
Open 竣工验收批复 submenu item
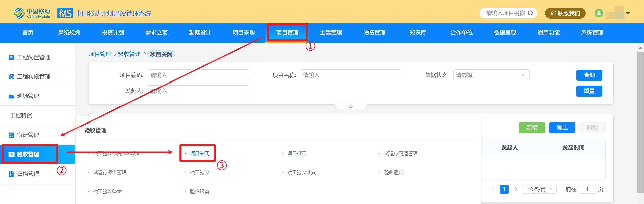301,172
